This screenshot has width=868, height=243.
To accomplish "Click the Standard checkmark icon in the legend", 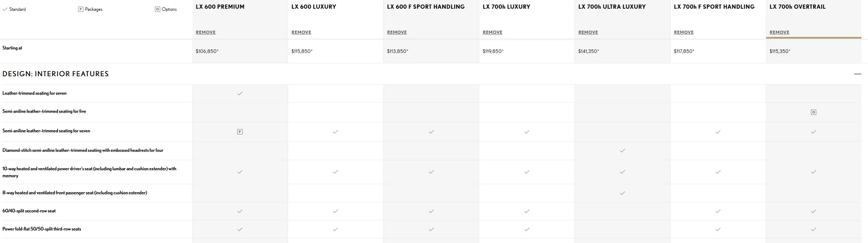I will (5, 9).
